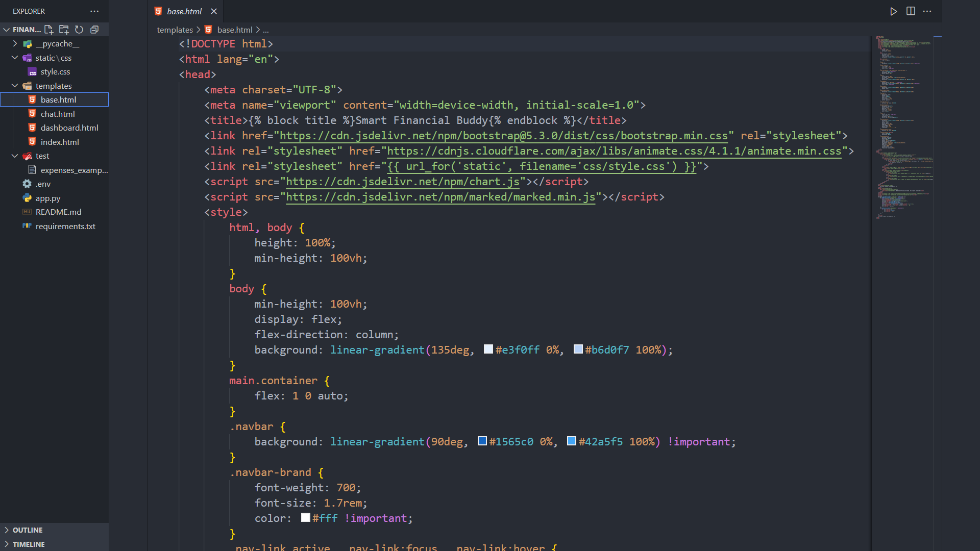Click the New Folder icon in Explorer
The image size is (980, 551).
pos(64,30)
